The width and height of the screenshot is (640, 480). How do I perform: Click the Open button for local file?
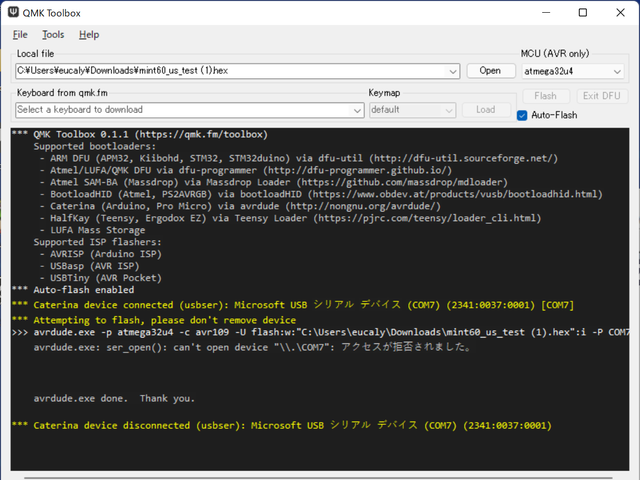tap(490, 71)
